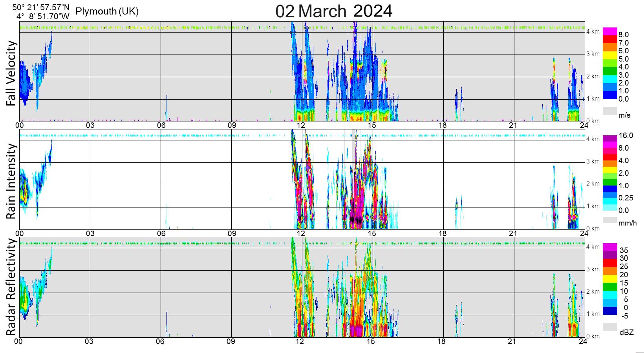Viewport: 644px width, 353px height.
Task: Select the "Radar Reflectivity" panel label
Action: (12, 287)
